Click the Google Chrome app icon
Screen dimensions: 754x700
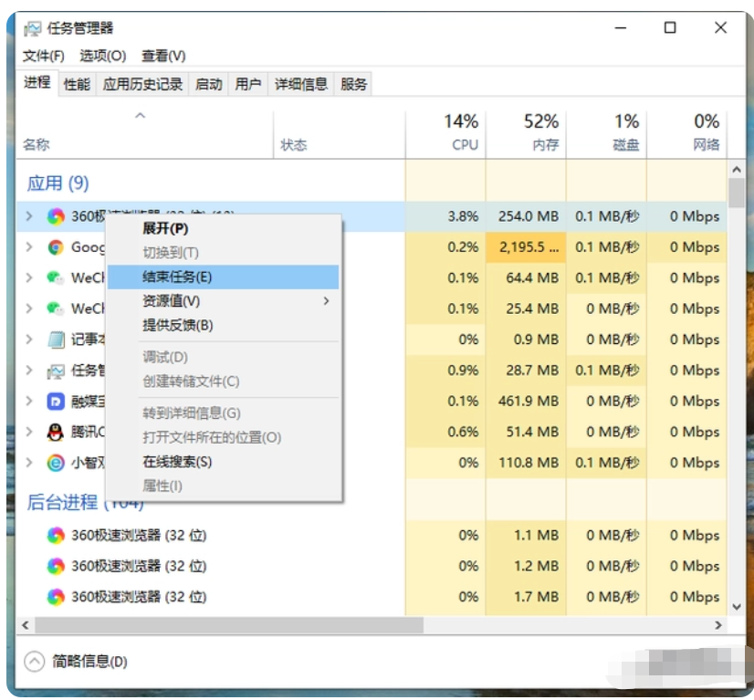[x=56, y=247]
